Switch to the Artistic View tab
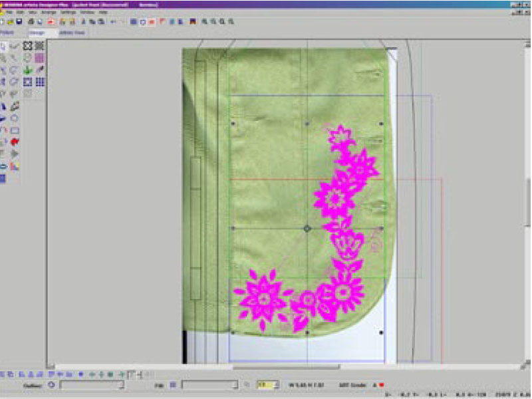Screen dimensions: 532x399 point(72,32)
